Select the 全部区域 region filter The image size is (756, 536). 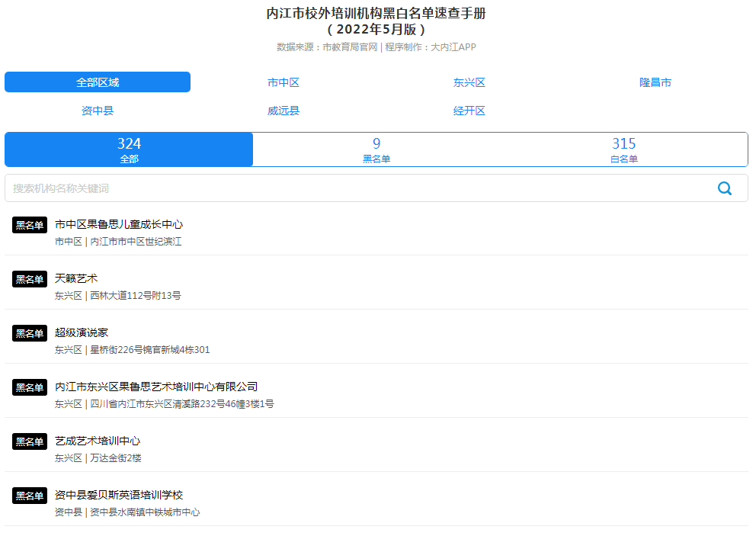click(x=98, y=82)
